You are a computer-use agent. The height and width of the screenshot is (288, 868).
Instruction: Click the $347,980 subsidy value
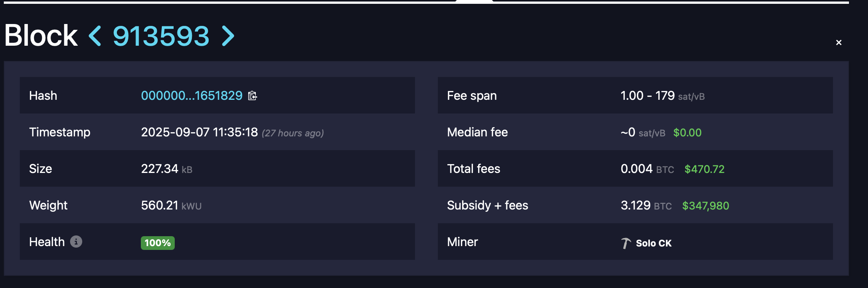[x=705, y=206]
